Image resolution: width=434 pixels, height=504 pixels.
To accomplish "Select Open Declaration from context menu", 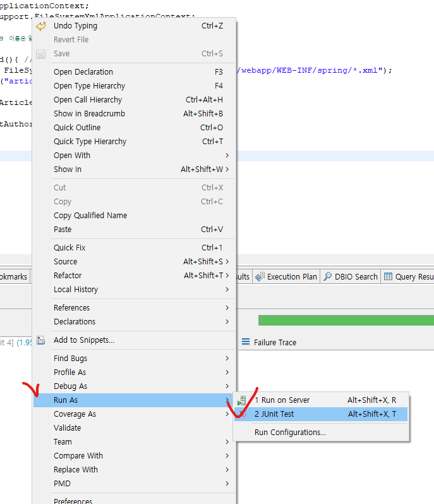I will tap(83, 72).
